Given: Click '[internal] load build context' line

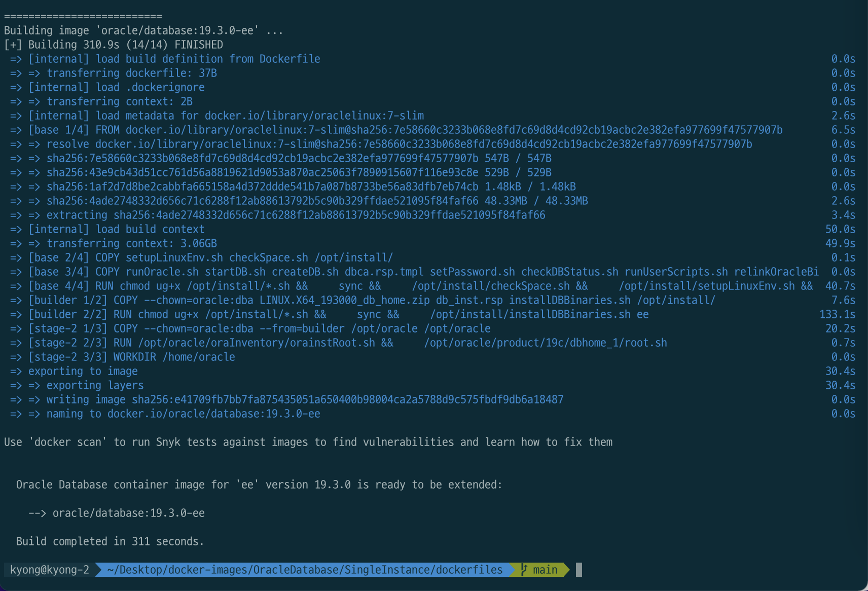Looking at the screenshot, I should tap(107, 229).
